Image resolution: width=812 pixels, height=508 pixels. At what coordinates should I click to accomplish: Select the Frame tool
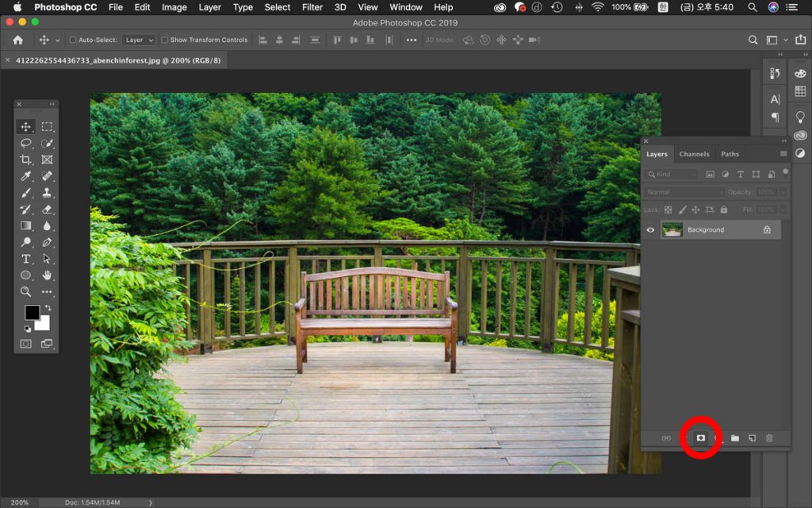pyautogui.click(x=47, y=160)
